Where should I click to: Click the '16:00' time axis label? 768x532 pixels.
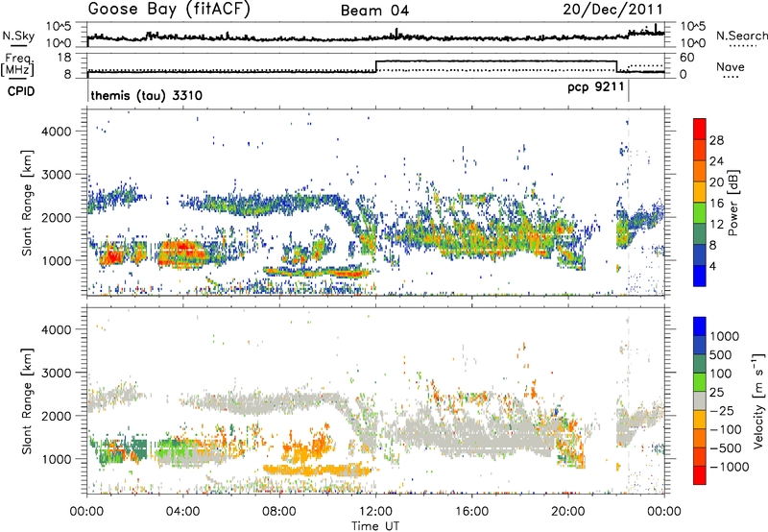click(x=472, y=512)
